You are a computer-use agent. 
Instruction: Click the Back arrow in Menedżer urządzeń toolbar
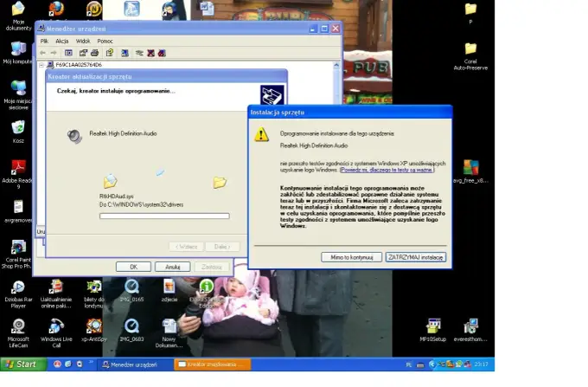click(x=42, y=53)
